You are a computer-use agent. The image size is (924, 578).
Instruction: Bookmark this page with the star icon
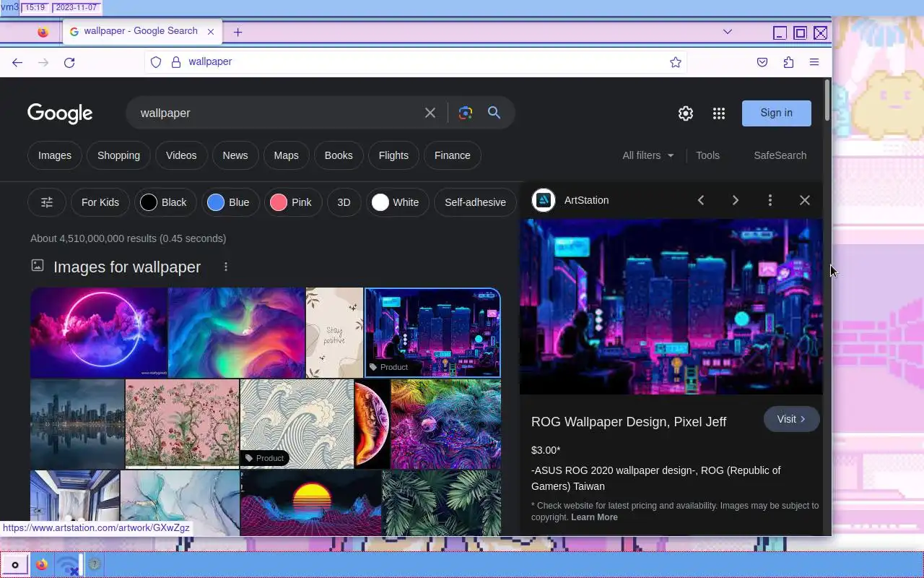tap(676, 62)
